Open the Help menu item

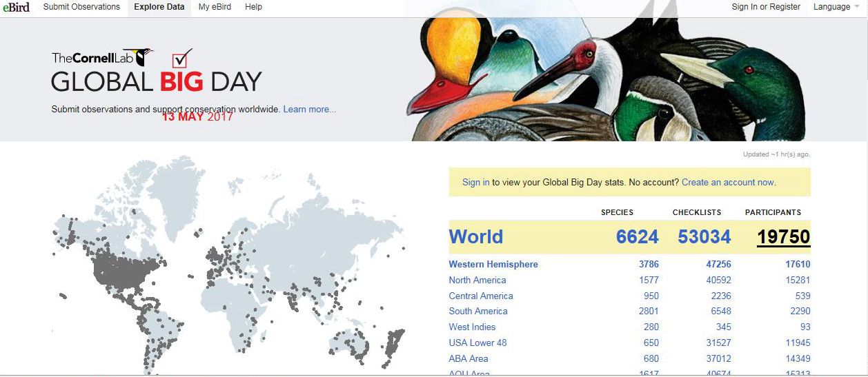(x=253, y=7)
